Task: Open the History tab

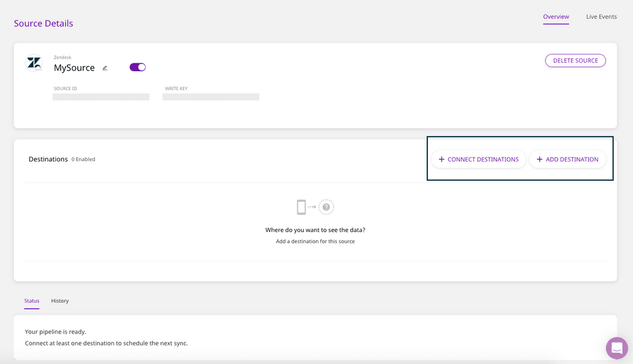Action: click(x=60, y=301)
